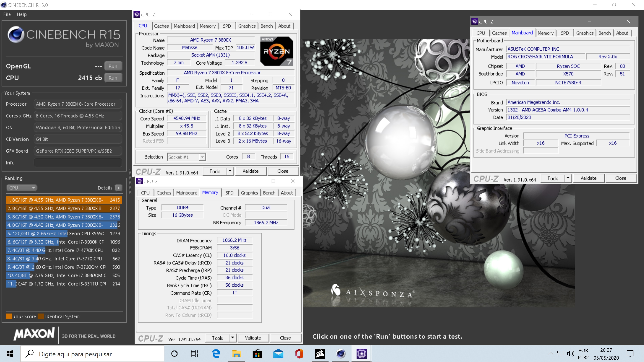Open Task View icon in taskbar
644x362 pixels.
tap(195, 354)
